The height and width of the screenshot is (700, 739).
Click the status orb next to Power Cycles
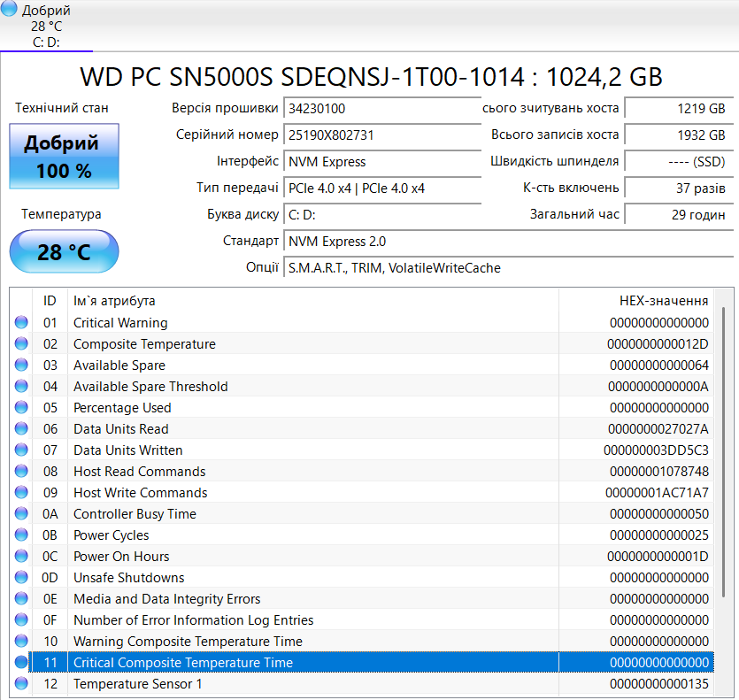(x=21, y=535)
